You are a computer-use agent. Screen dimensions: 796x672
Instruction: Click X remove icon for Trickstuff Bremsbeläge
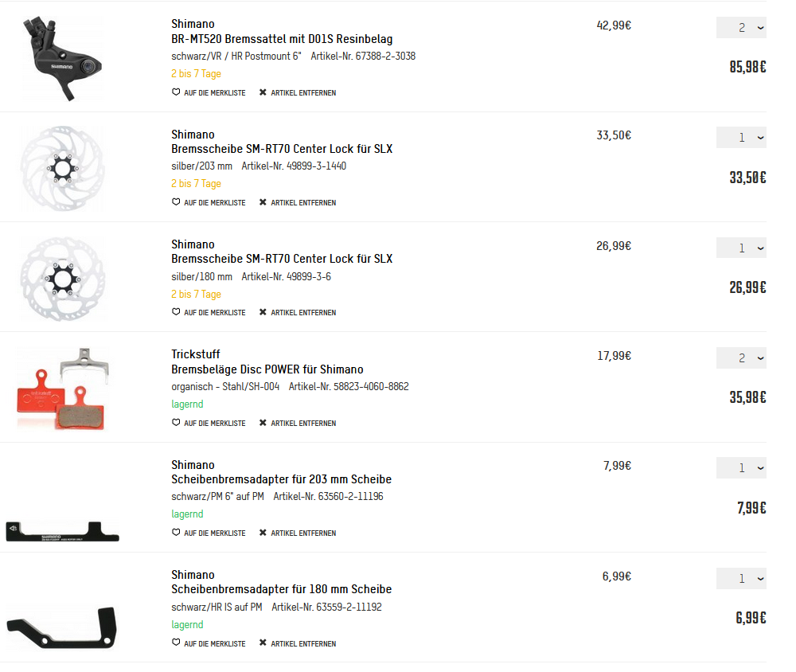(x=263, y=423)
